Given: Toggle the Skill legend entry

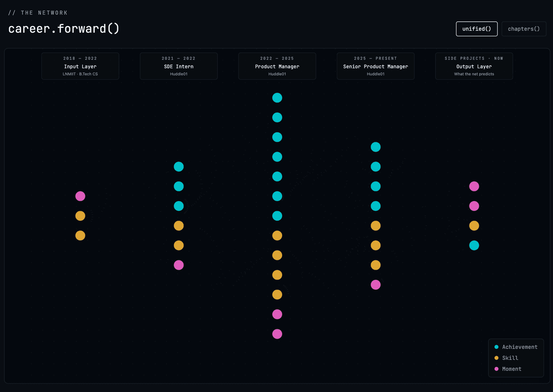Looking at the screenshot, I should [506, 358].
